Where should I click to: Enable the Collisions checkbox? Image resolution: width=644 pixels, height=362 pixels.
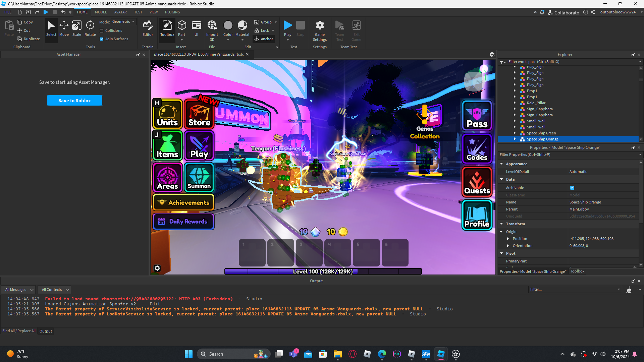pos(102,31)
